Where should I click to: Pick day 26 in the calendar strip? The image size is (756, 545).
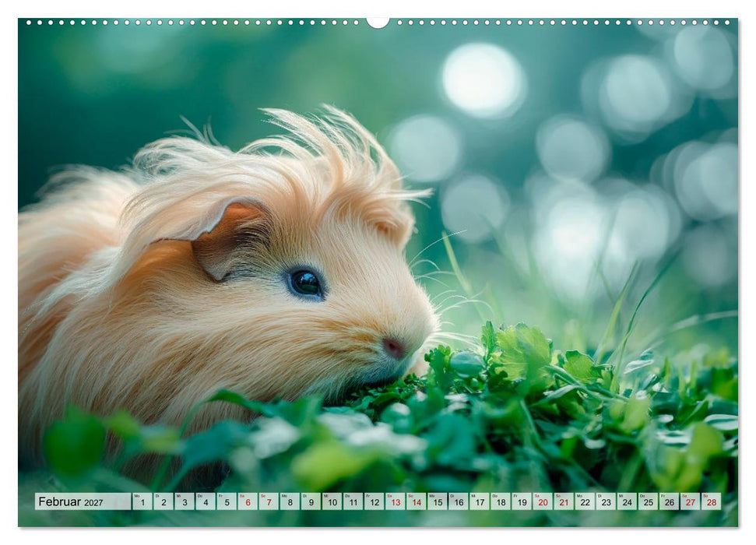click(x=670, y=501)
